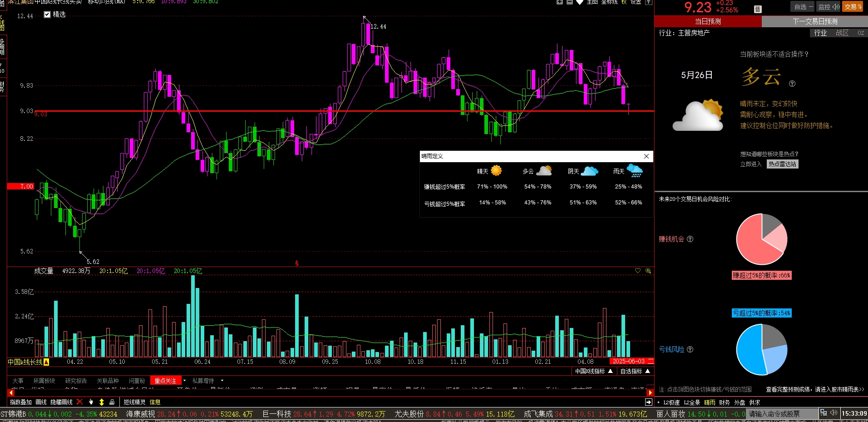Click the right arrow box icon in toolbar

(x=648, y=402)
